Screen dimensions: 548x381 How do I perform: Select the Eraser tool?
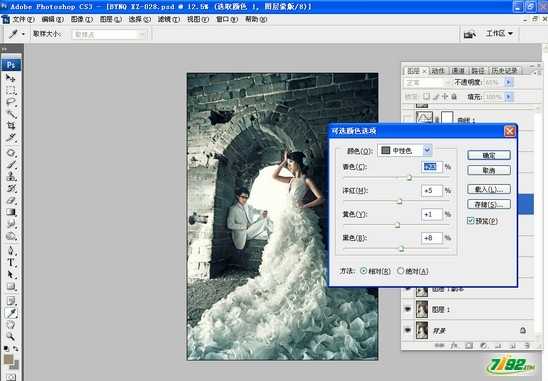tap(11, 200)
